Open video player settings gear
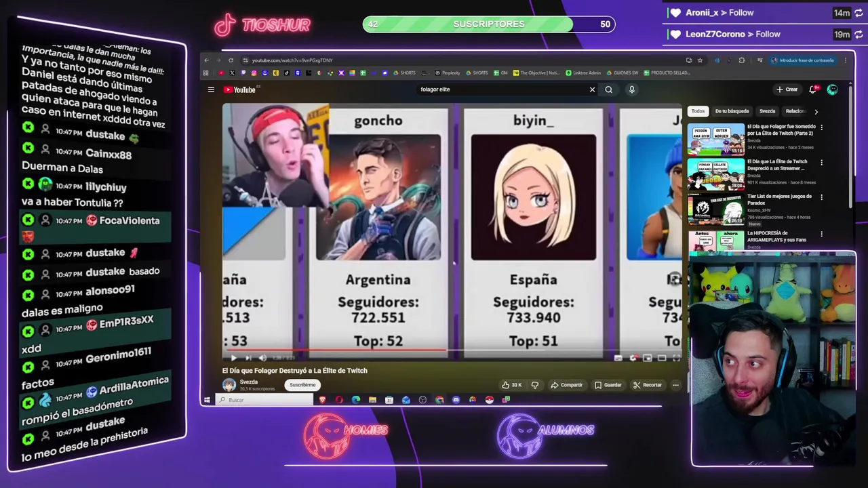The height and width of the screenshot is (488, 868). pyautogui.click(x=633, y=357)
